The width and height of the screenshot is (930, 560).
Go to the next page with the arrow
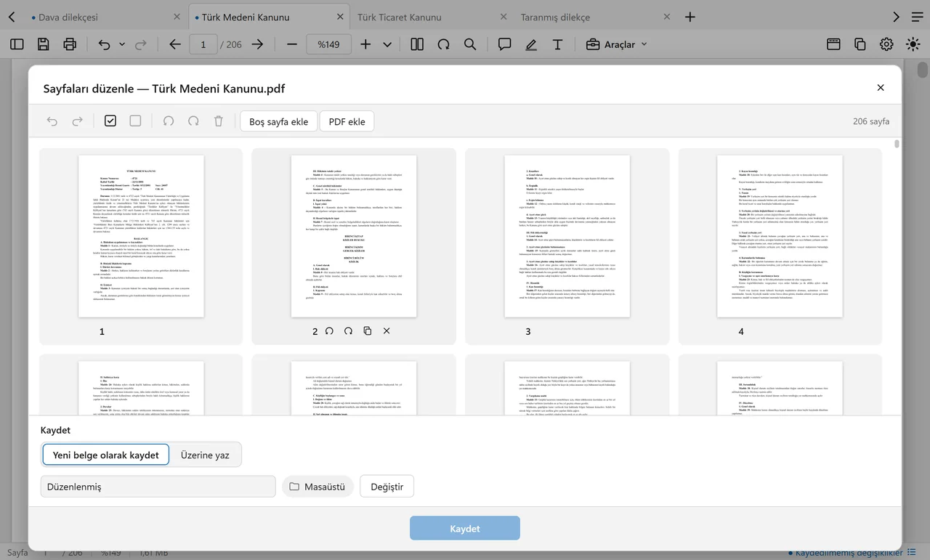[257, 44]
